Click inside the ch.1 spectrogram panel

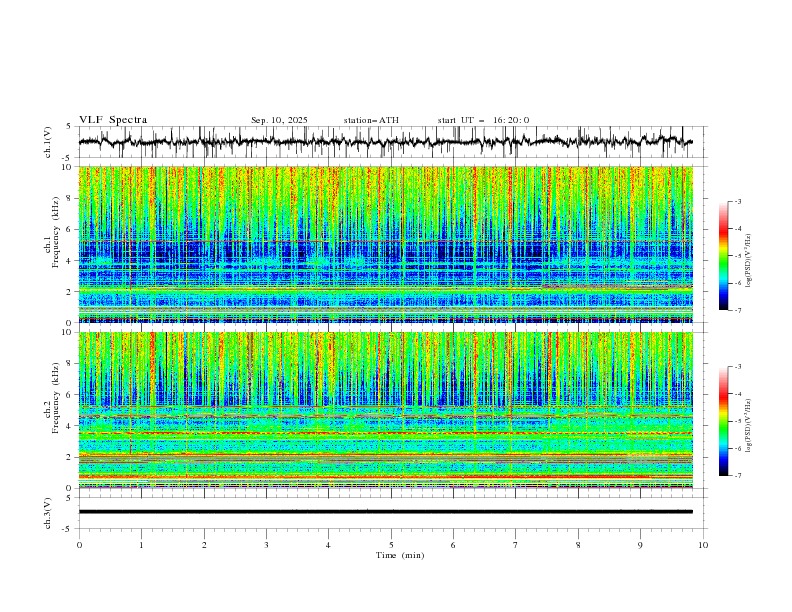point(385,244)
